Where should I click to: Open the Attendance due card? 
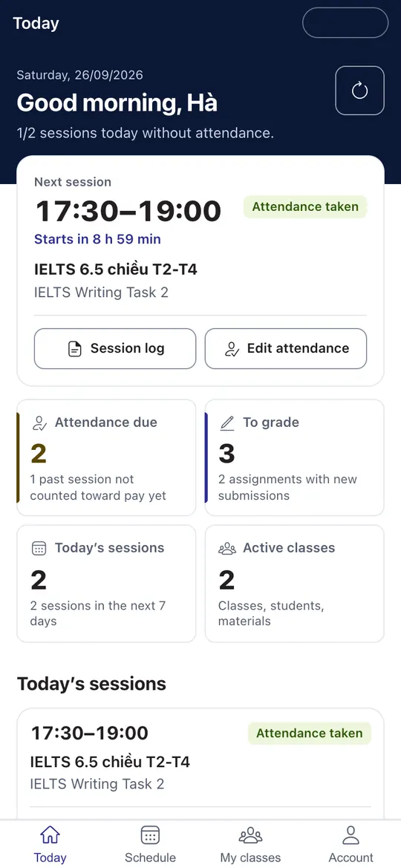106,458
